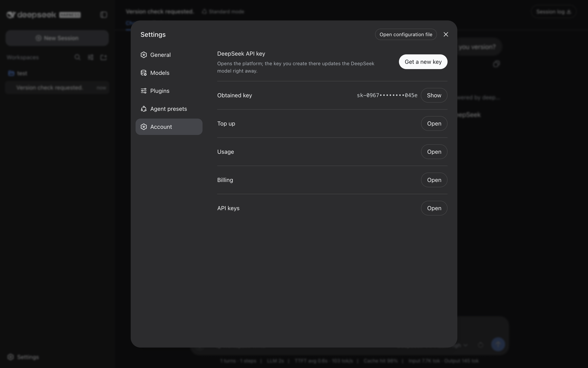This screenshot has height=368, width=588.
Task: Click the Workspaces search icon behind the dialog
Action: (77, 57)
